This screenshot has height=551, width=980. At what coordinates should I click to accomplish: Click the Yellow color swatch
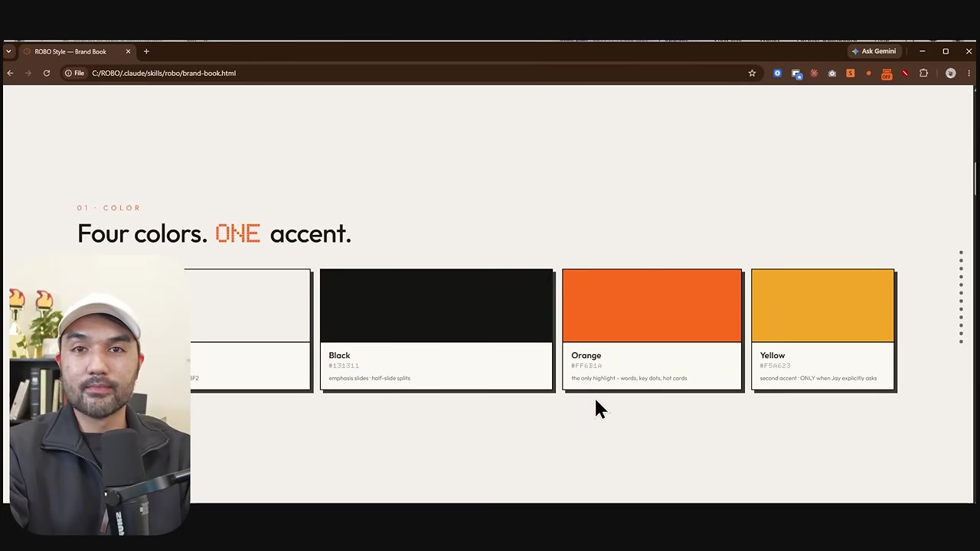click(822, 305)
